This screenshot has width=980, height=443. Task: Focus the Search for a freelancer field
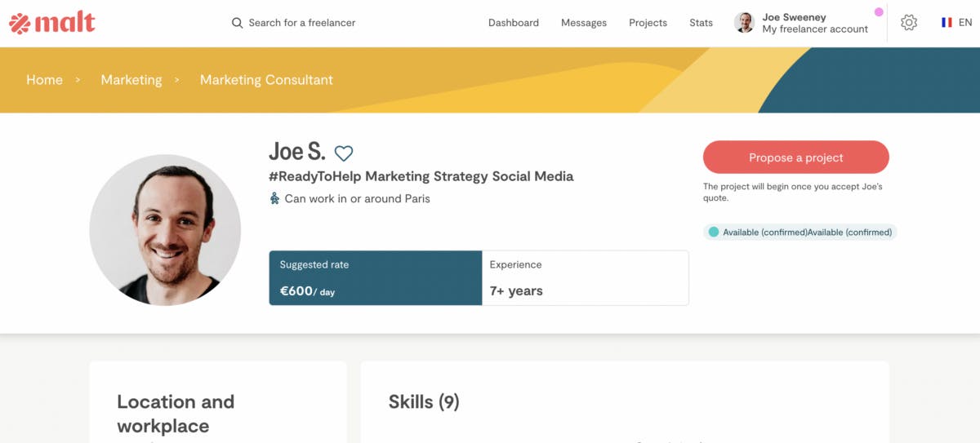click(302, 23)
